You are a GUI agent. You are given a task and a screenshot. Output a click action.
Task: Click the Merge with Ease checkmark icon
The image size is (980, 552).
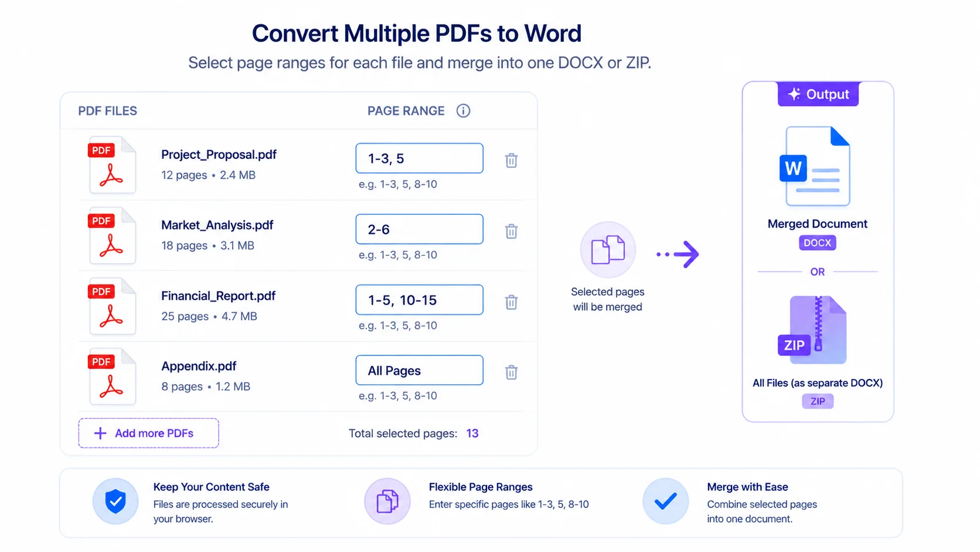[666, 502]
